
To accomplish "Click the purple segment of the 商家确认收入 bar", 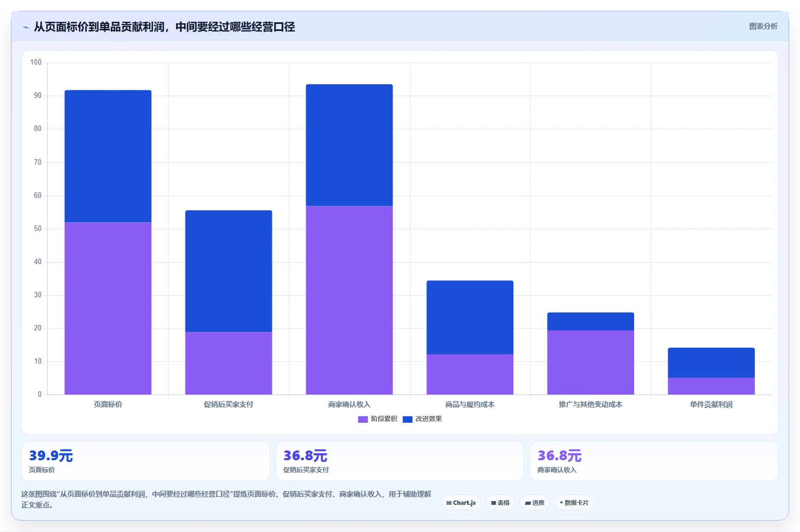I will [349, 300].
